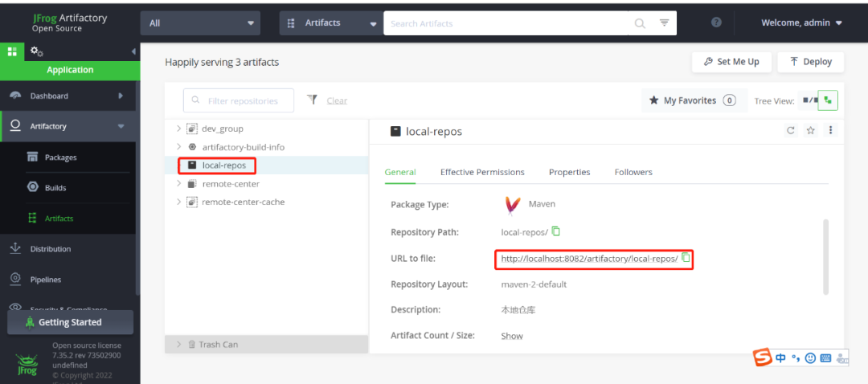Screen dimensions: 868x384
Task: Click the Deploy button
Action: point(810,62)
